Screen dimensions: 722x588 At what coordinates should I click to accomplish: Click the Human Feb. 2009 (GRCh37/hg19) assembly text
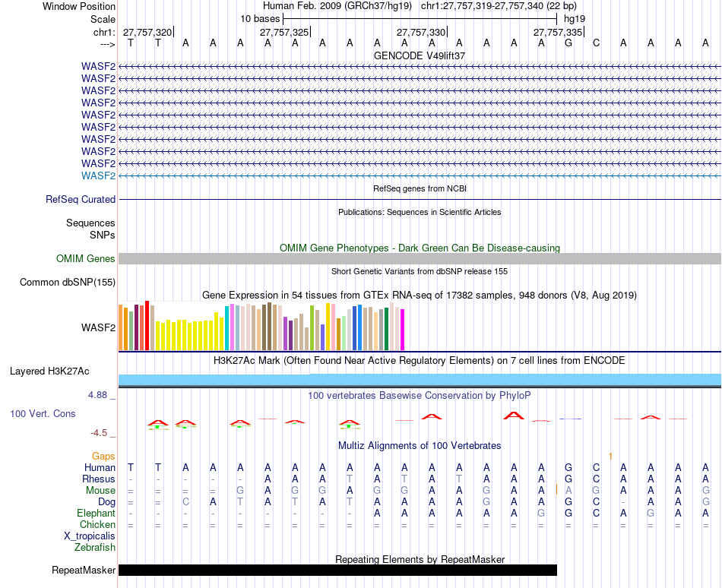pos(337,6)
